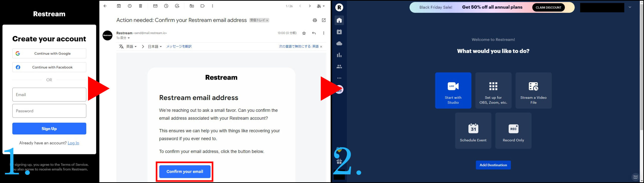This screenshot has height=183, width=644.
Task: Snooze the email with clock icon
Action: 166,6
